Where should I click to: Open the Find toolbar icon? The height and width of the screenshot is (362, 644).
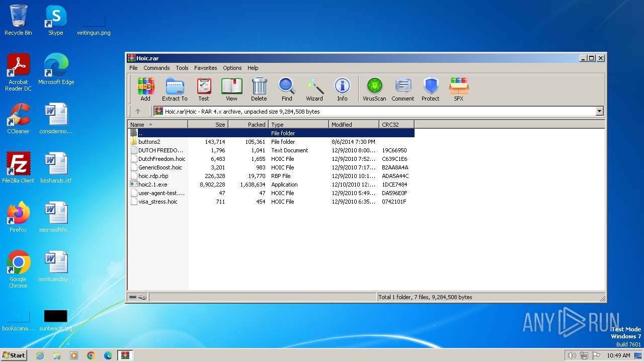(287, 89)
